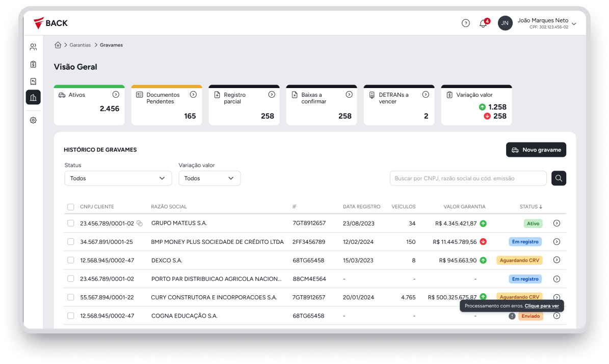Open DETRANs a vencer card arrow

pyautogui.click(x=426, y=94)
